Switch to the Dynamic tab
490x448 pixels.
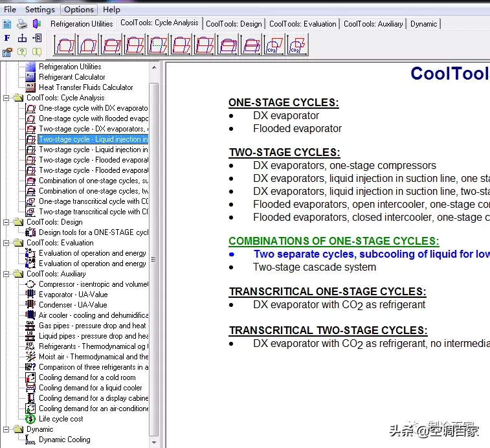[x=423, y=24]
